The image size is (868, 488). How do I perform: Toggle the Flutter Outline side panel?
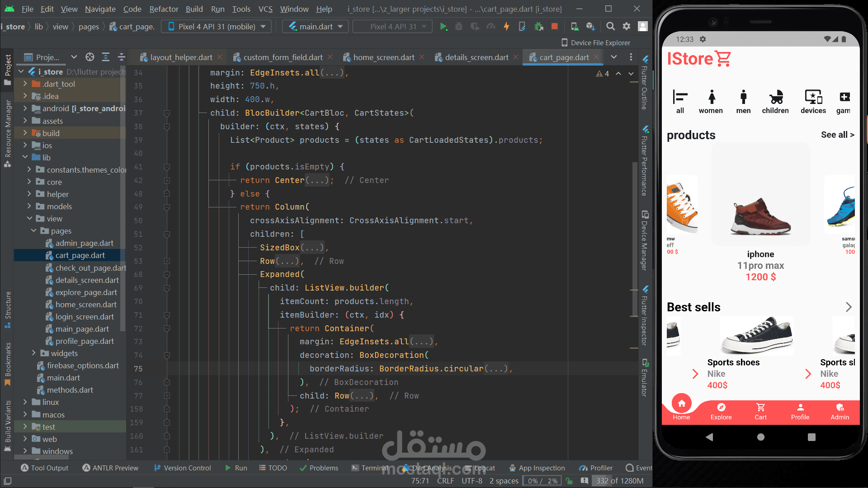645,82
